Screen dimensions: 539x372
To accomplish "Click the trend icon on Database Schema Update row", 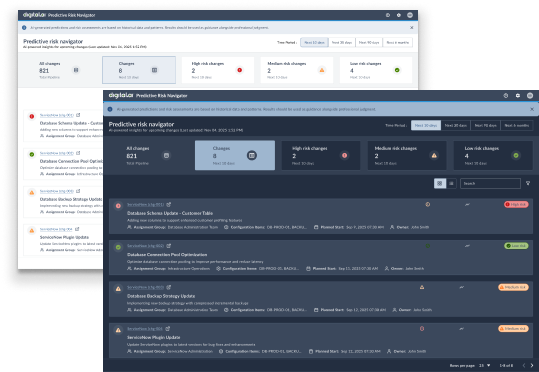I will (x=467, y=205).
